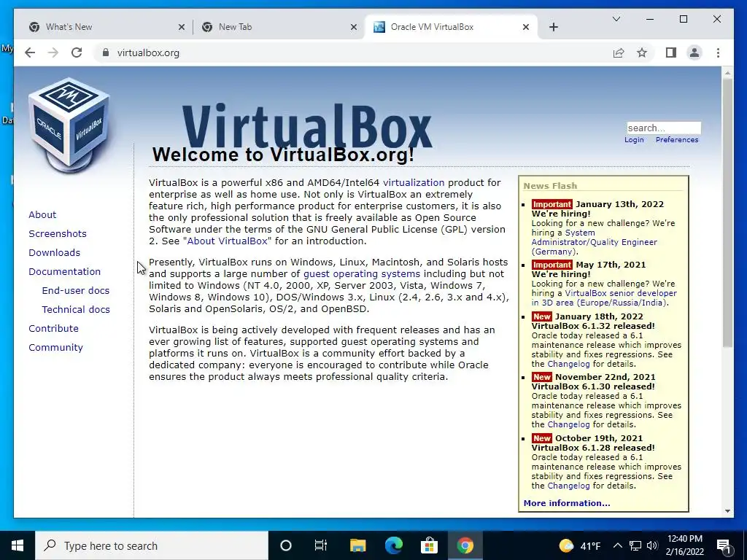Close the Oracle VM VirtualBox tab
Viewport: 747px width, 560px height.
[x=525, y=27]
